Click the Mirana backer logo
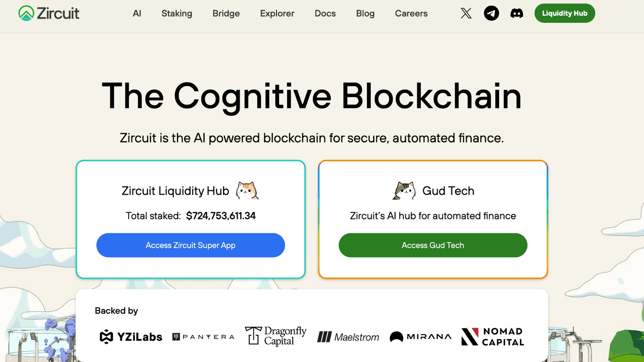 click(421, 337)
